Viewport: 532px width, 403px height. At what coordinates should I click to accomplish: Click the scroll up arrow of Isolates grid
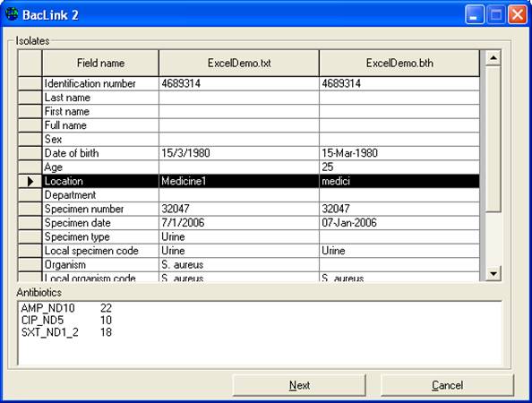493,58
